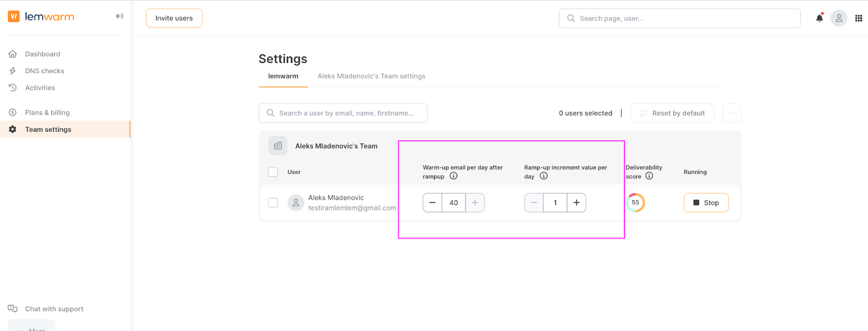Select all users with header checkbox

point(273,172)
